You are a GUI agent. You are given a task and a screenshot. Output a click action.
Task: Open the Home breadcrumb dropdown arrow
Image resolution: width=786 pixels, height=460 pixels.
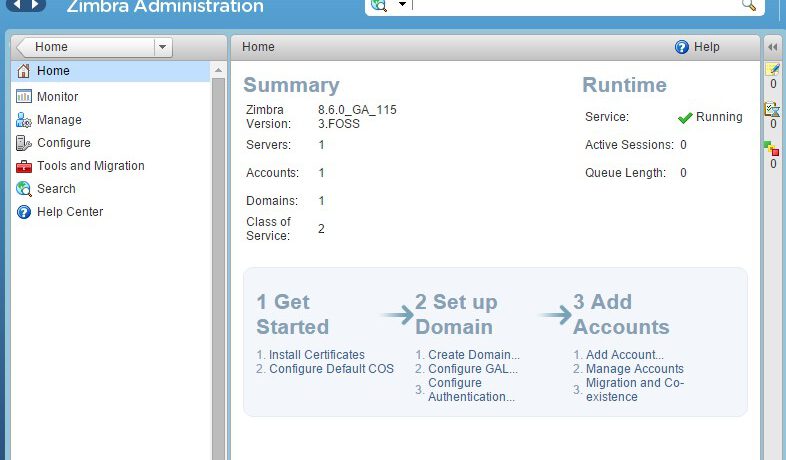point(162,47)
